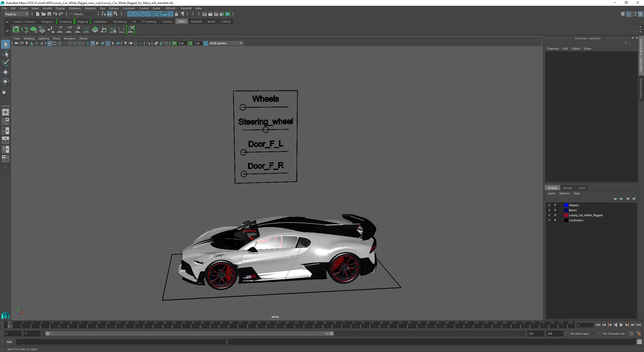Move the selected layer up in the list

[x=615, y=199]
